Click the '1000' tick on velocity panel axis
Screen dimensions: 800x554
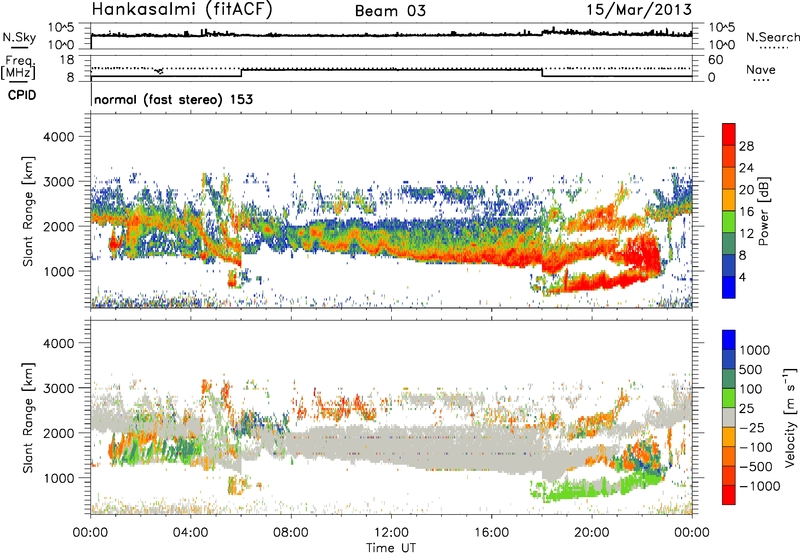coord(59,478)
